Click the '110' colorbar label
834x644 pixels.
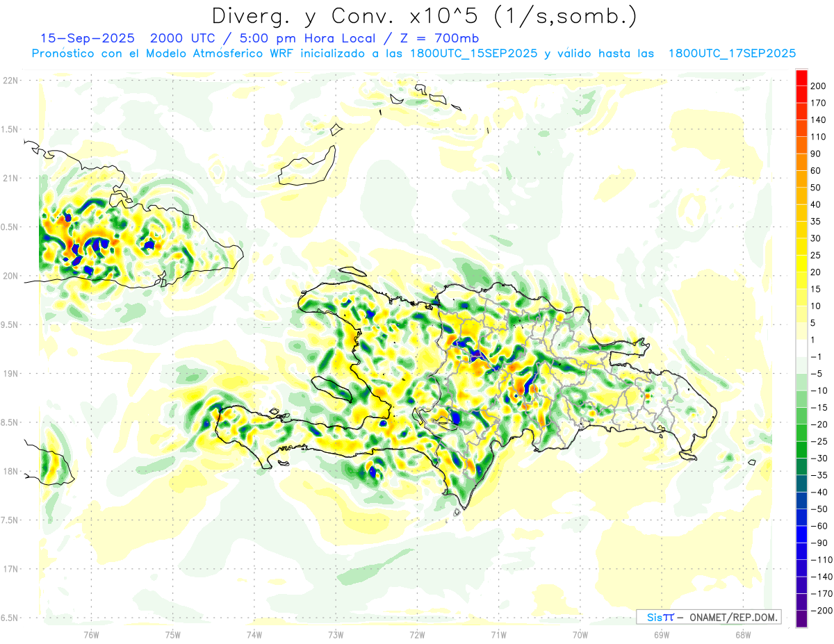819,137
